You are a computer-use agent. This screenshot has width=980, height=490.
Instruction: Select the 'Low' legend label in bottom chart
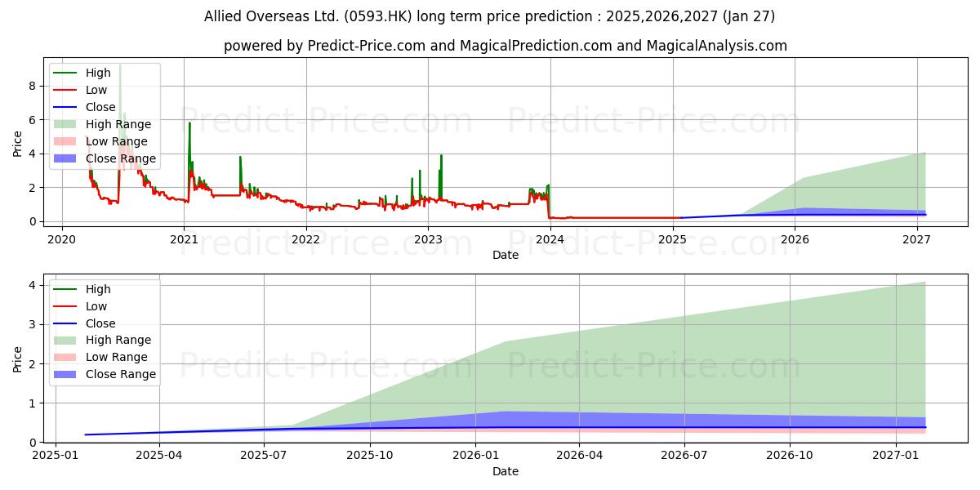97,306
